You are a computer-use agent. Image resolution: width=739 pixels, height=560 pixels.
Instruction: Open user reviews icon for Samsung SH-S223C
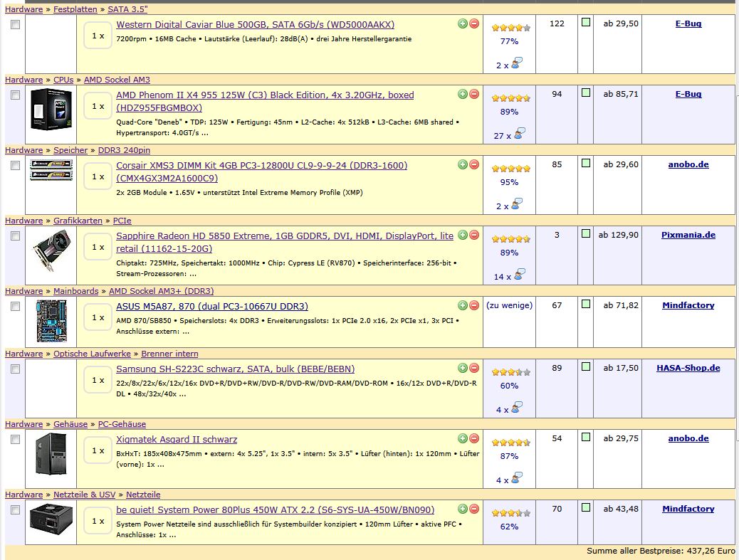coord(517,408)
